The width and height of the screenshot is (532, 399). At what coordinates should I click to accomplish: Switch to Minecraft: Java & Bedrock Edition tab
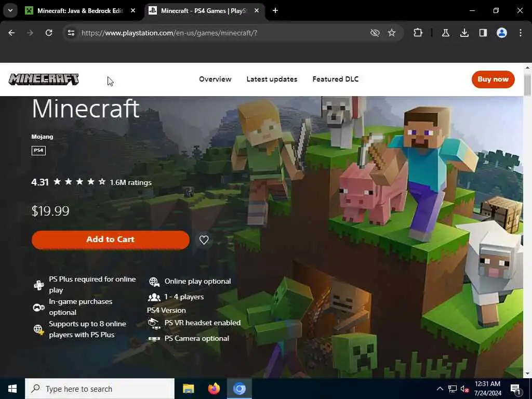(80, 10)
